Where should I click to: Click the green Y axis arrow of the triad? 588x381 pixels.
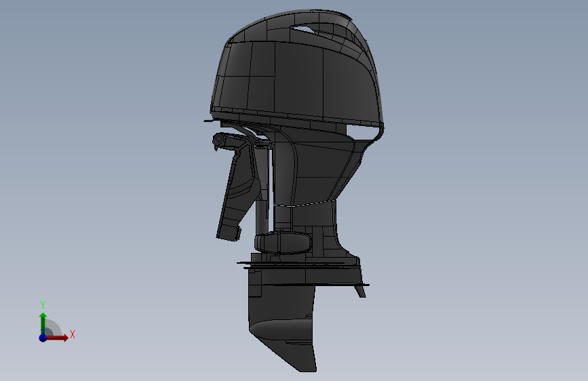click(x=43, y=323)
